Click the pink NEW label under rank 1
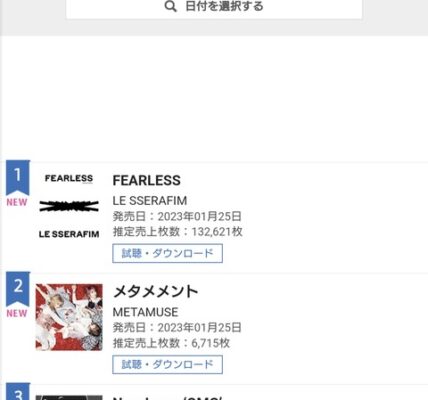428x400 pixels. 17,202
